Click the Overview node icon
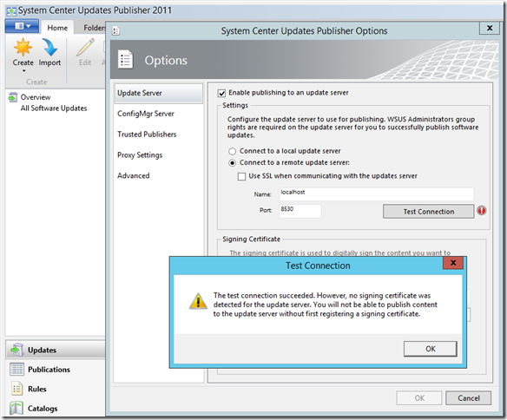This screenshot has width=507, height=420. (x=13, y=97)
